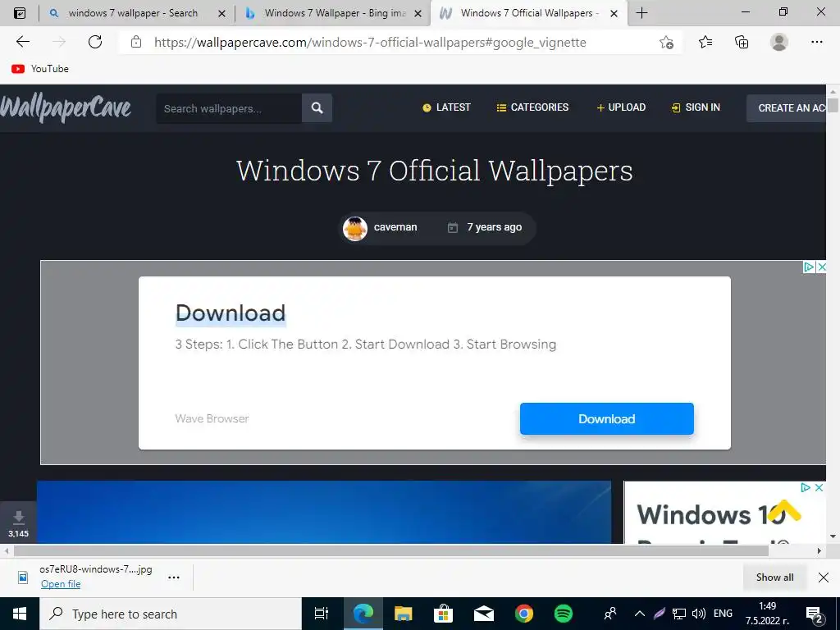Open the downloaded file link
Image resolution: width=840 pixels, height=630 pixels.
click(61, 584)
